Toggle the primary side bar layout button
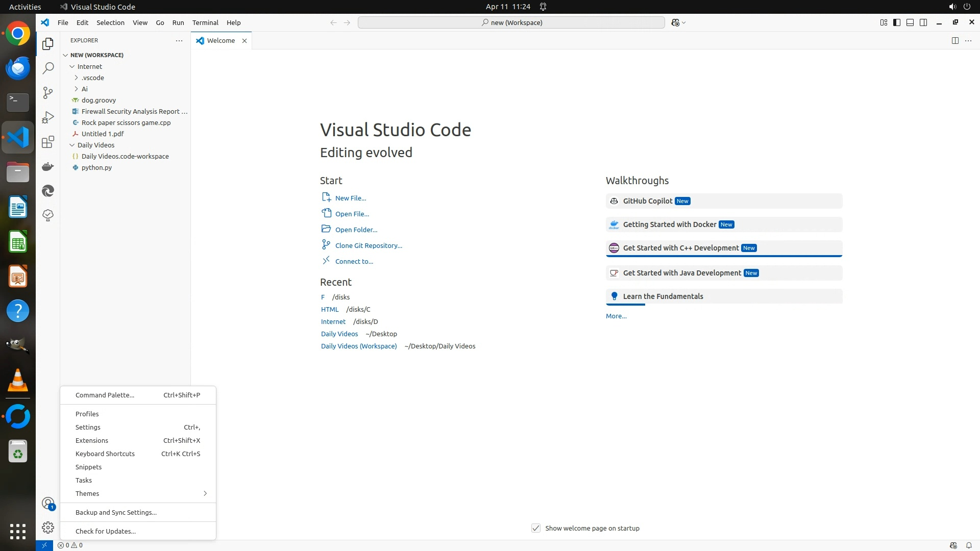The width and height of the screenshot is (980, 551). 897,22
